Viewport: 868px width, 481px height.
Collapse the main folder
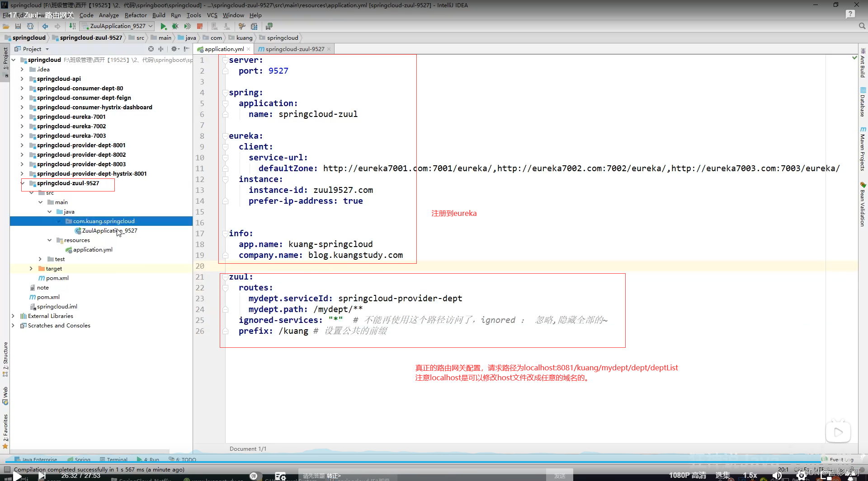[40, 202]
